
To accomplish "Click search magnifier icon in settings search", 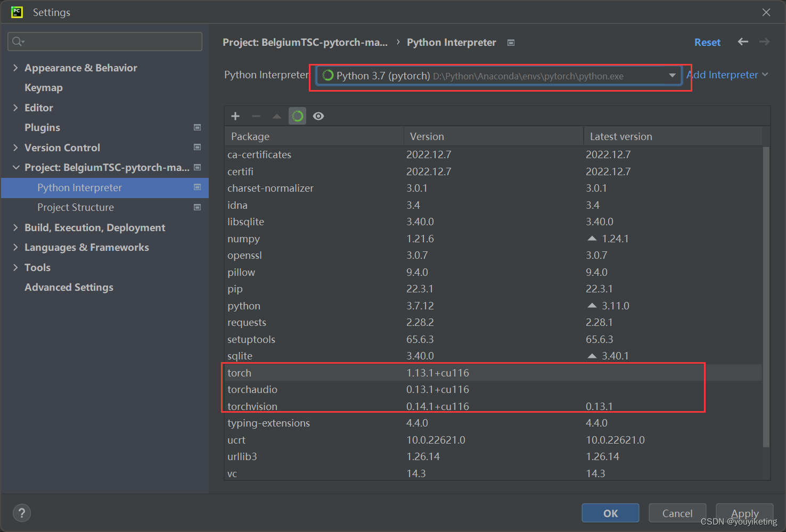I will (x=18, y=42).
